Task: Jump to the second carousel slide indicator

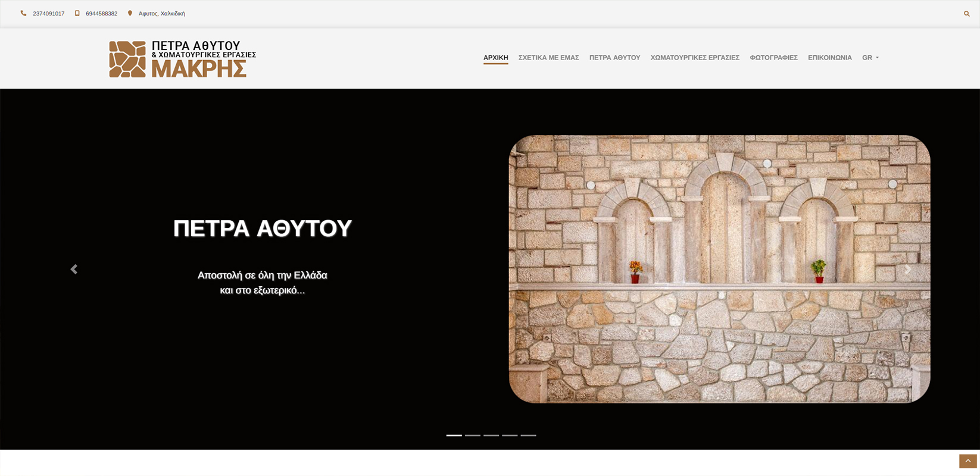Action: click(x=473, y=436)
